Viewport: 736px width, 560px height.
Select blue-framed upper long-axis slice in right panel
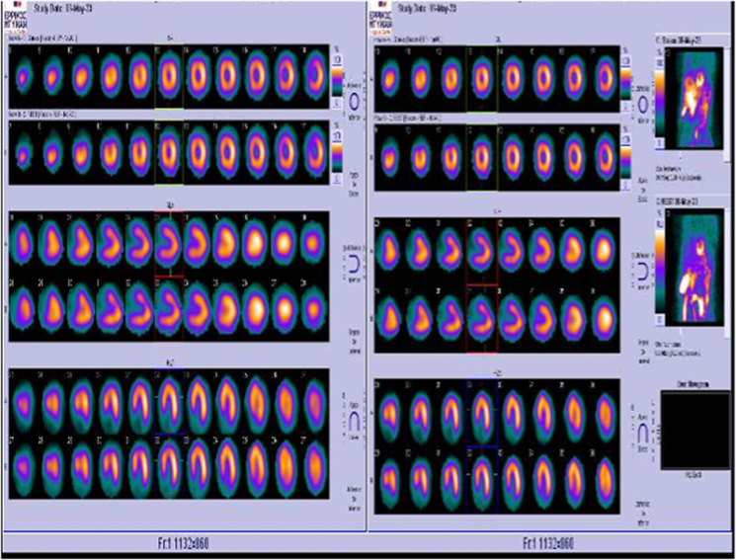click(x=482, y=413)
